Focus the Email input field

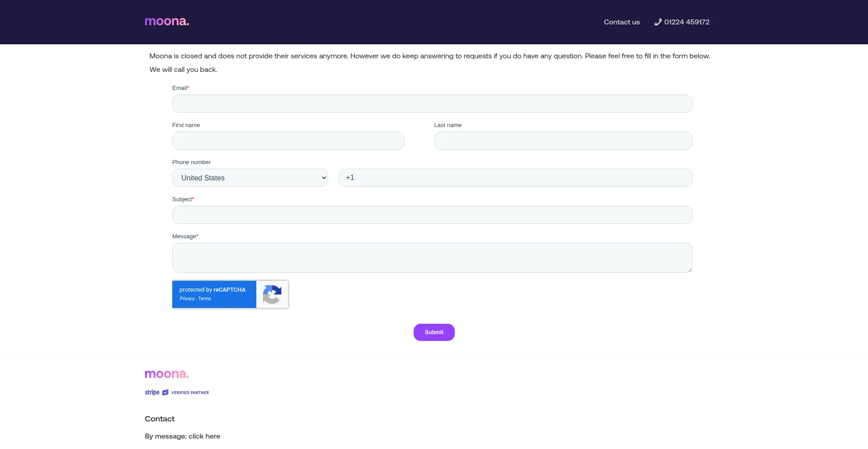pos(432,104)
